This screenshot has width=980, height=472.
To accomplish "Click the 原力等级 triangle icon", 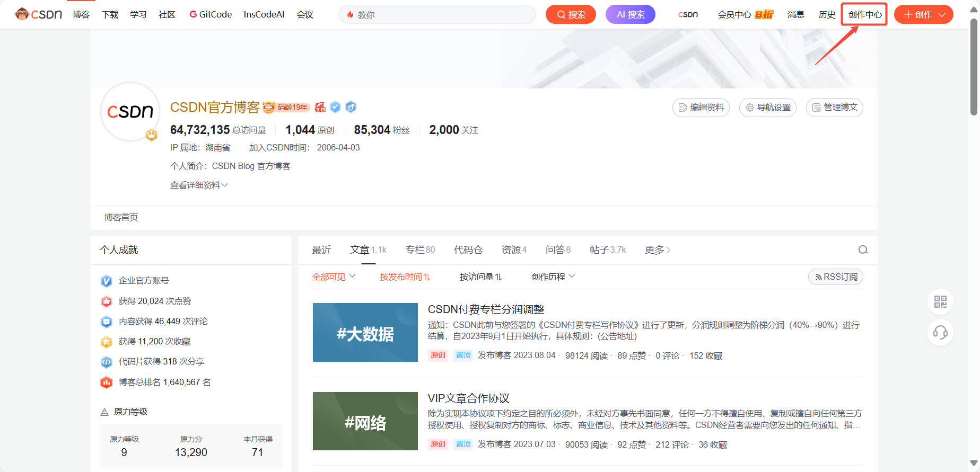I will pyautogui.click(x=104, y=412).
